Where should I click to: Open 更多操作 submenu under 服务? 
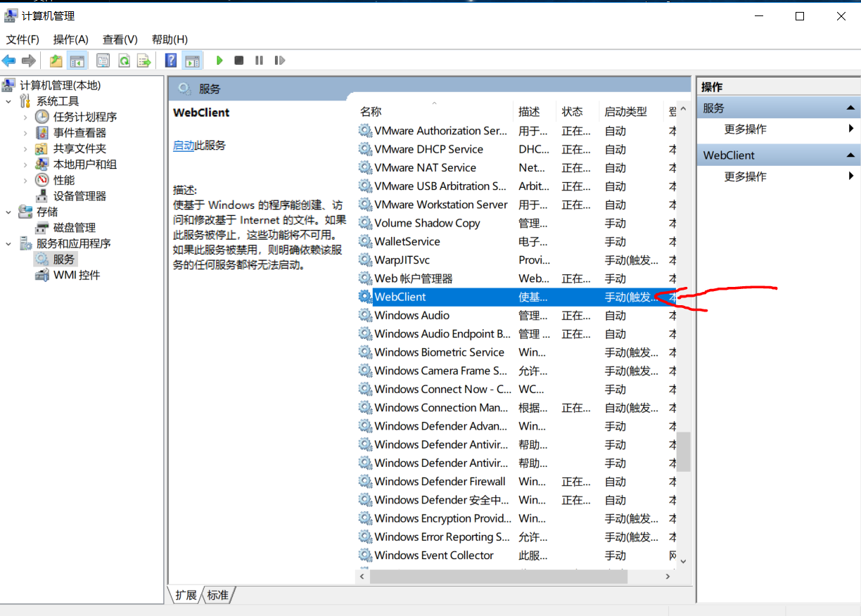(x=778, y=129)
